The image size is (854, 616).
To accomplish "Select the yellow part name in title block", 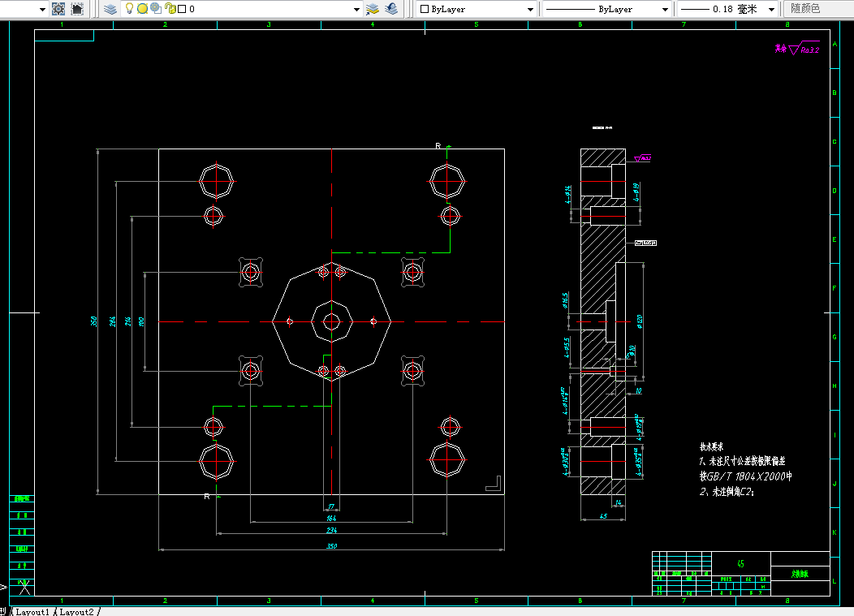I will tap(800, 574).
